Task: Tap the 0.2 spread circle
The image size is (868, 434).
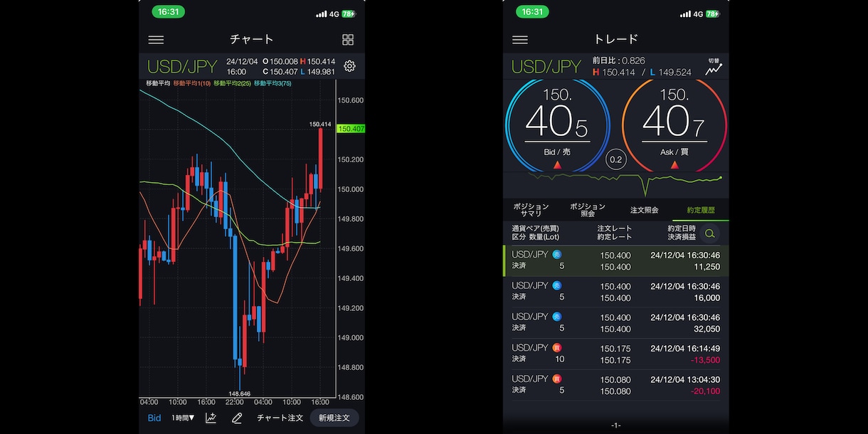Action: pyautogui.click(x=616, y=160)
